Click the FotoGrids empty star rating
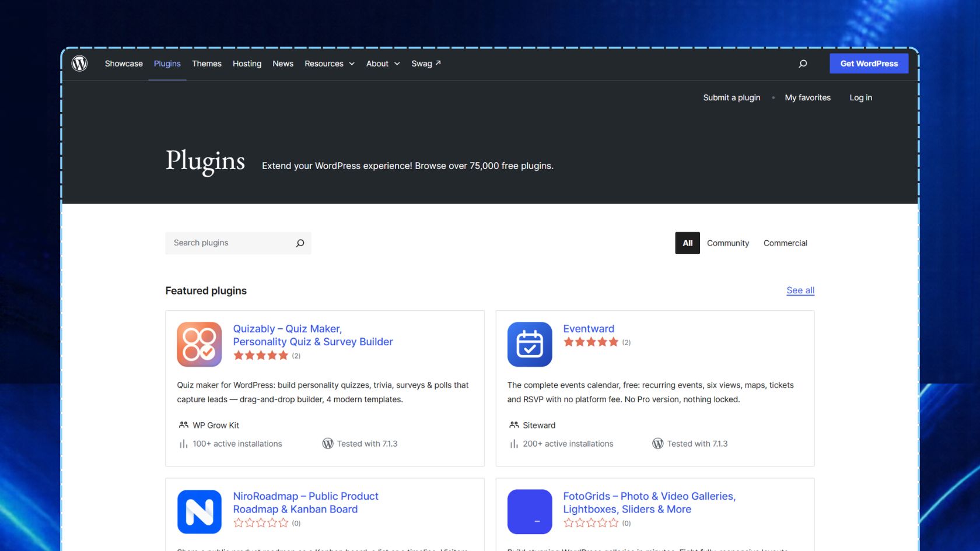The height and width of the screenshot is (551, 980). 591,523
